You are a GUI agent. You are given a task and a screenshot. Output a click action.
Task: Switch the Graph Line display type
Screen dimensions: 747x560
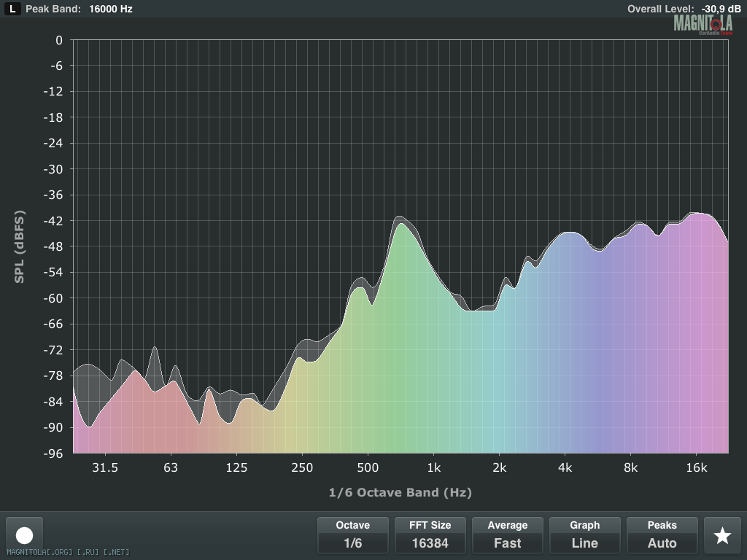585,535
